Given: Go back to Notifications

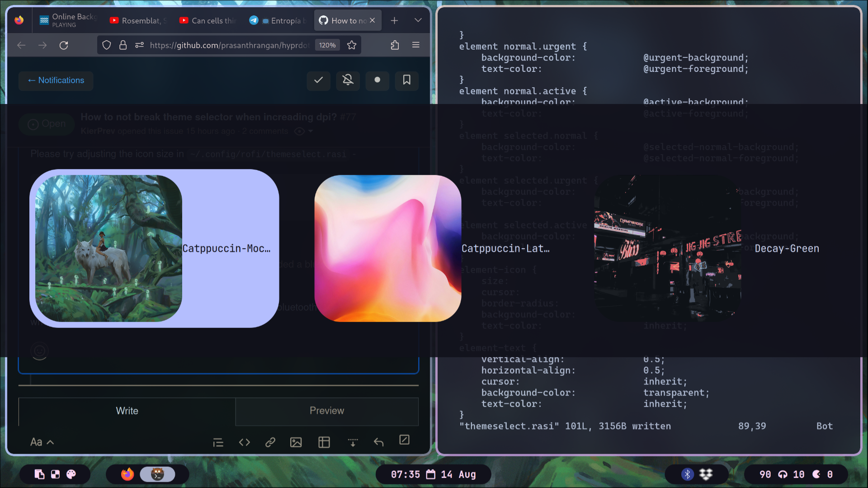Looking at the screenshot, I should point(56,81).
